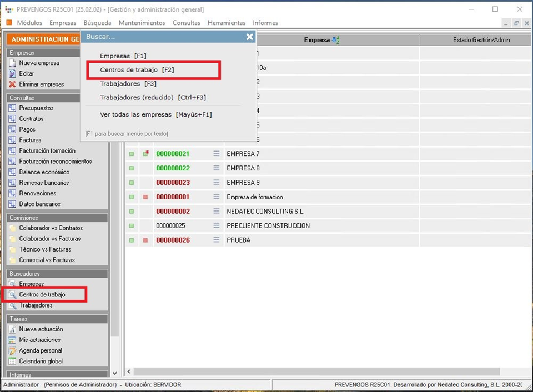The height and width of the screenshot is (392, 533).
Task: Toggle green status square for NEDATEC CONSULTING row
Action: [x=132, y=212]
